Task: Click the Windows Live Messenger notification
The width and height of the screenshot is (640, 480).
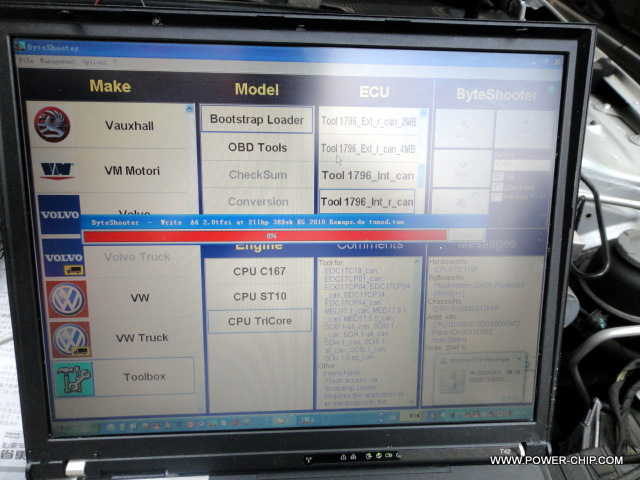Action: click(480, 378)
